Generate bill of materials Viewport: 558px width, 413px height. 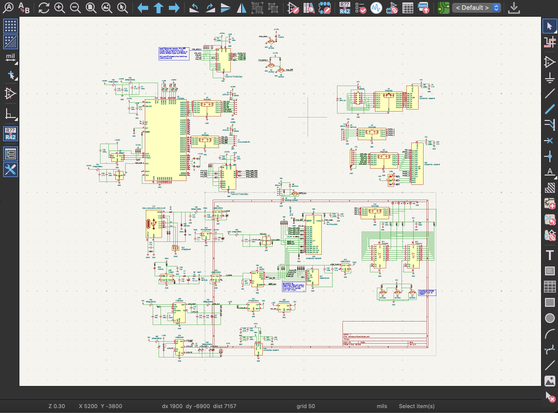tap(423, 7)
